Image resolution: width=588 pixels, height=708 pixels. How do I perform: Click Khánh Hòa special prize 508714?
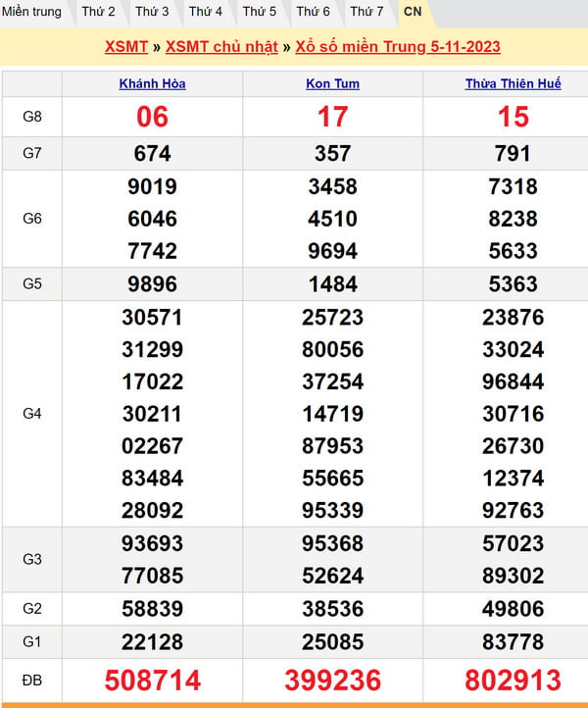(x=152, y=681)
